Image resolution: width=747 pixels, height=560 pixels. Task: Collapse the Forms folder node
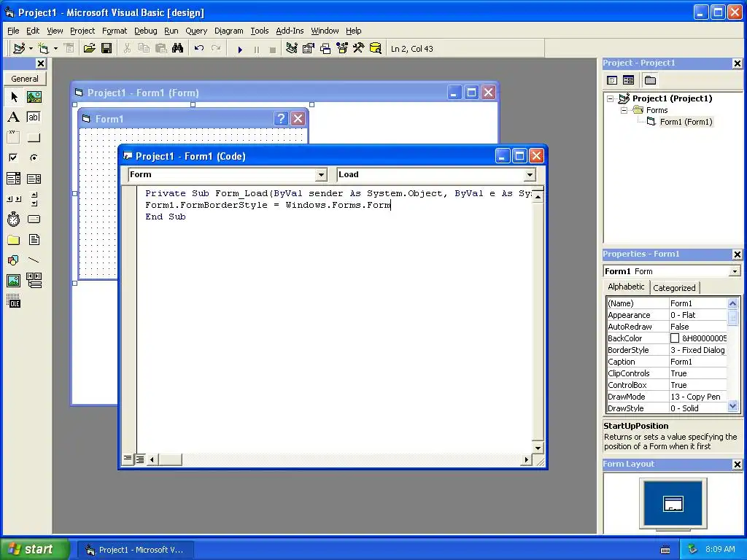[x=624, y=111]
